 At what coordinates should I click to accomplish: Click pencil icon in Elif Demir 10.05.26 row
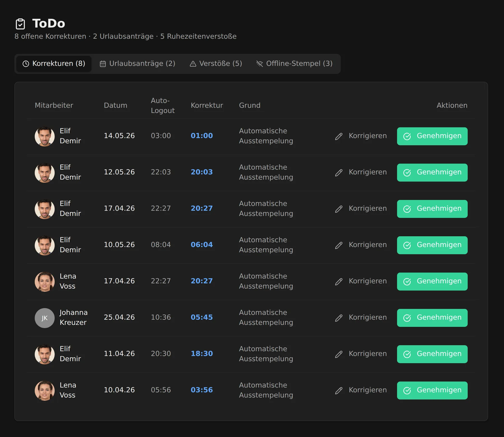[339, 245]
